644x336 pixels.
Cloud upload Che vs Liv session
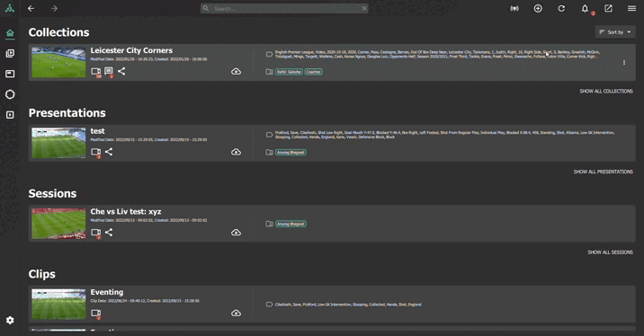[x=236, y=232]
